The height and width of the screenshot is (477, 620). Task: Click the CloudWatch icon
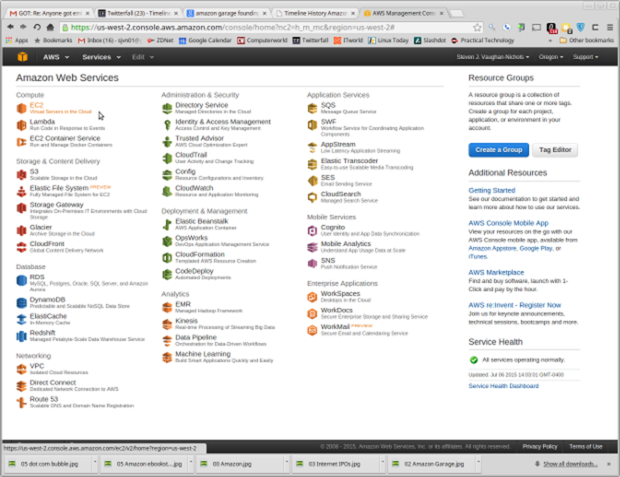point(167,191)
